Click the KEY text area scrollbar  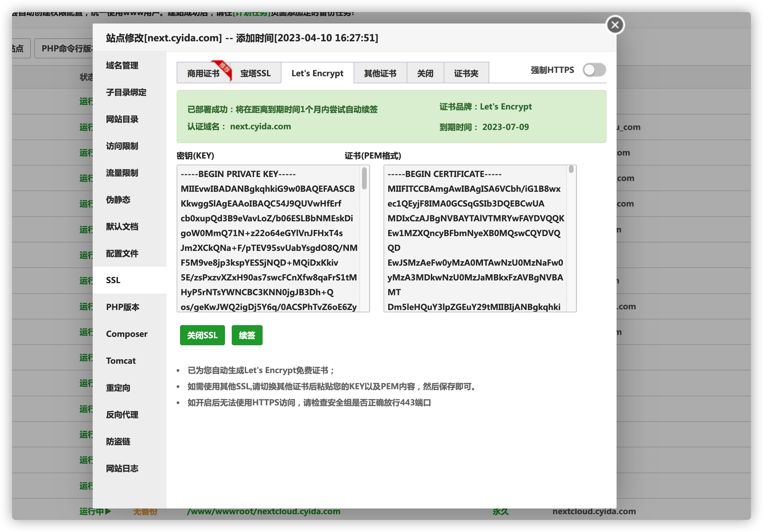(364, 179)
